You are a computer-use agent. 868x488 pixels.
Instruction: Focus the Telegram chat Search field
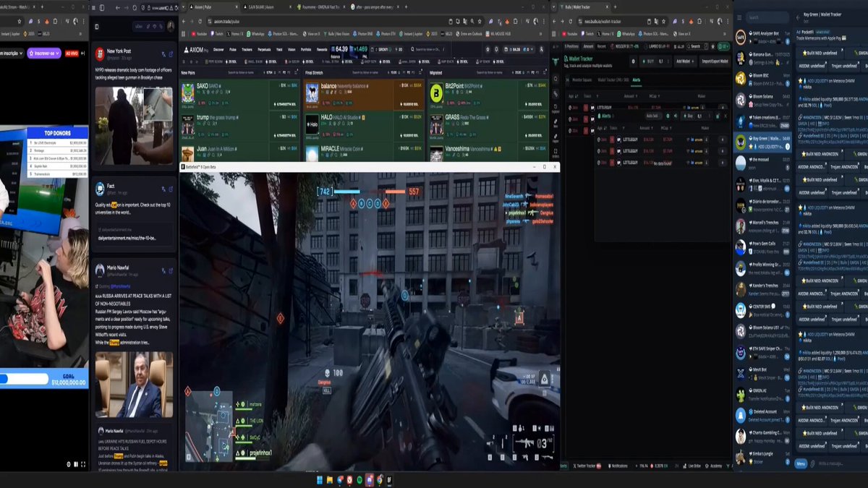(x=767, y=17)
